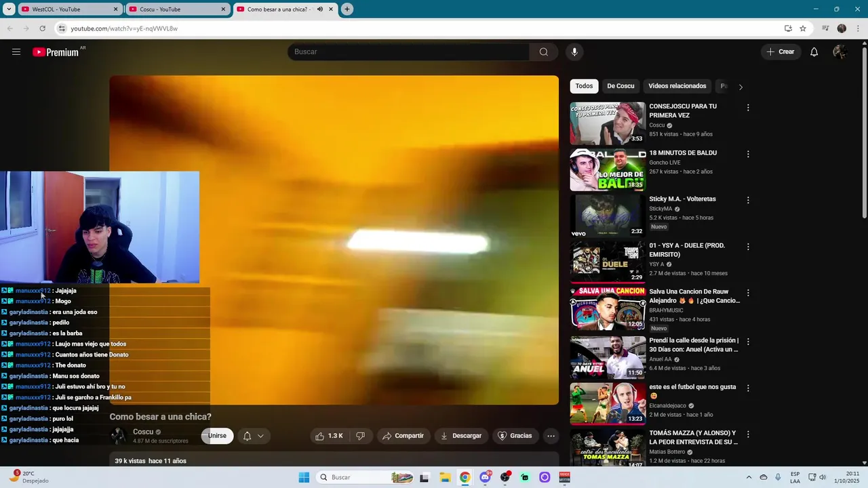Image resolution: width=868 pixels, height=488 pixels.
Task: Select the De Coscu filter chip
Action: click(x=620, y=86)
